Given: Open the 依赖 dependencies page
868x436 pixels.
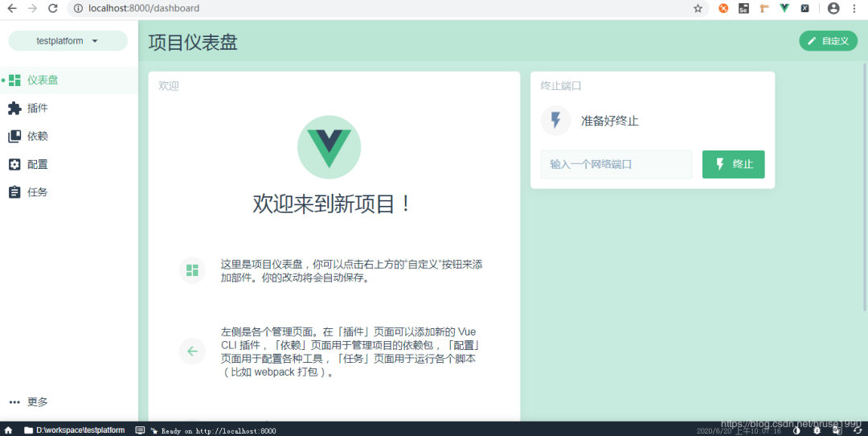Looking at the screenshot, I should (x=68, y=136).
